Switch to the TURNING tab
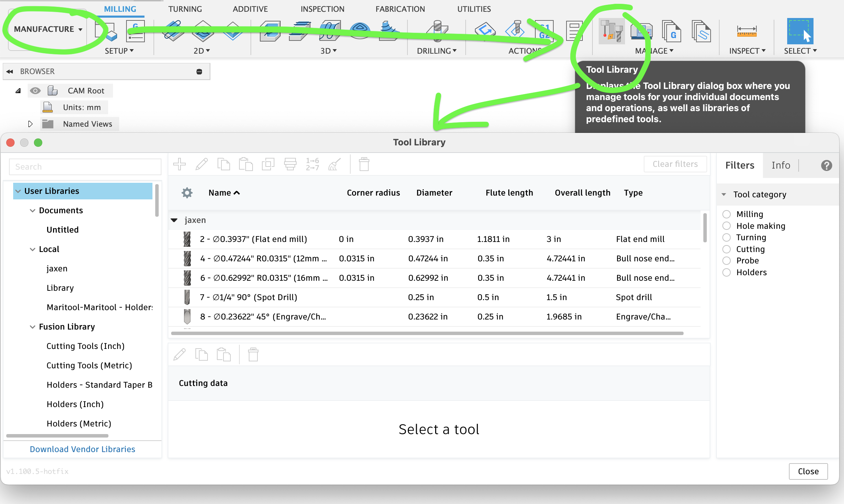 185,9
